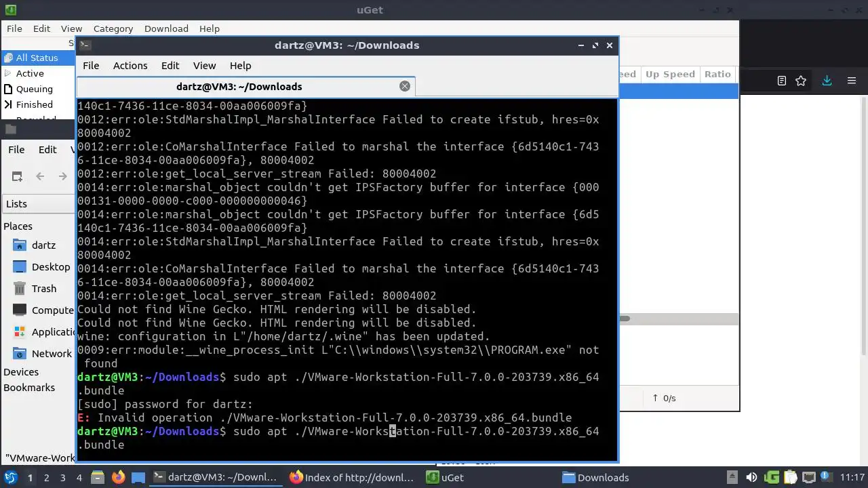Viewport: 868px width, 488px height.
Task: Launch Firefox from taskbar quick launch
Action: [118, 477]
